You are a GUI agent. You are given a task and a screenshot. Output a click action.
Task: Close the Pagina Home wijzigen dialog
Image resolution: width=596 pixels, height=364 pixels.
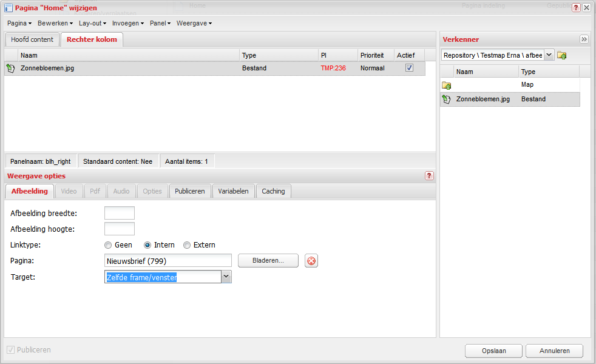pyautogui.click(x=586, y=8)
